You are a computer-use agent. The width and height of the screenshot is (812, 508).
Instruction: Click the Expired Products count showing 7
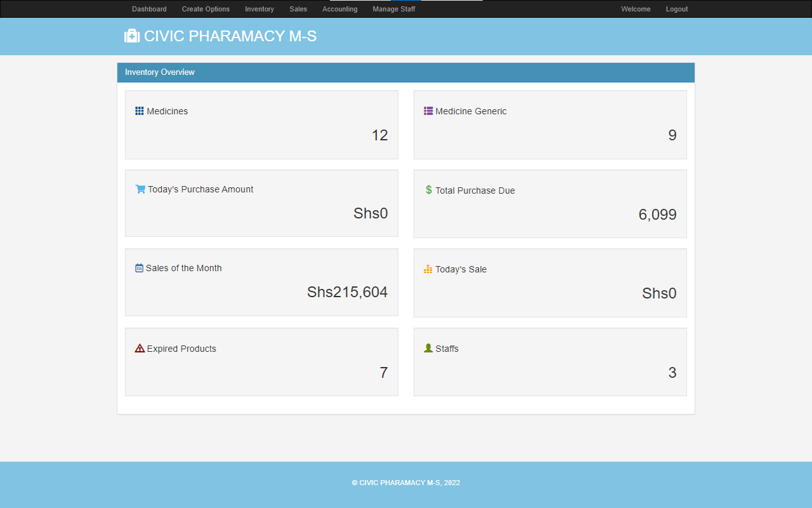[x=383, y=373]
